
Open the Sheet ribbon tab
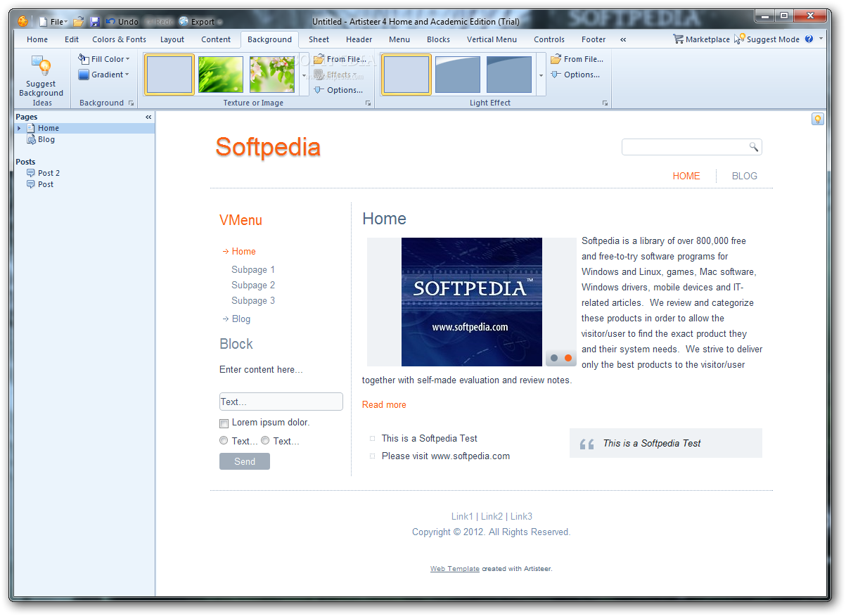click(319, 39)
